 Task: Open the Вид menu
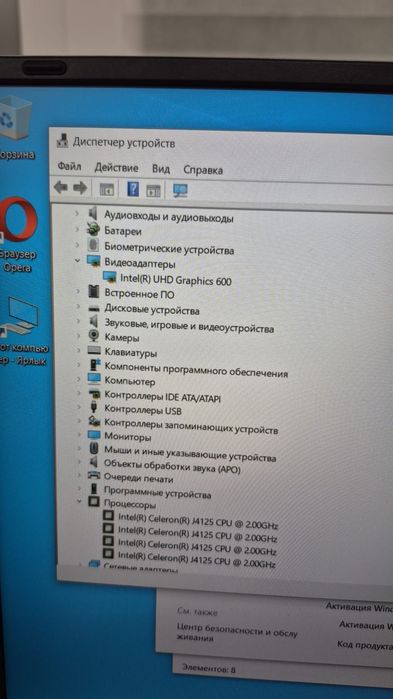click(161, 169)
